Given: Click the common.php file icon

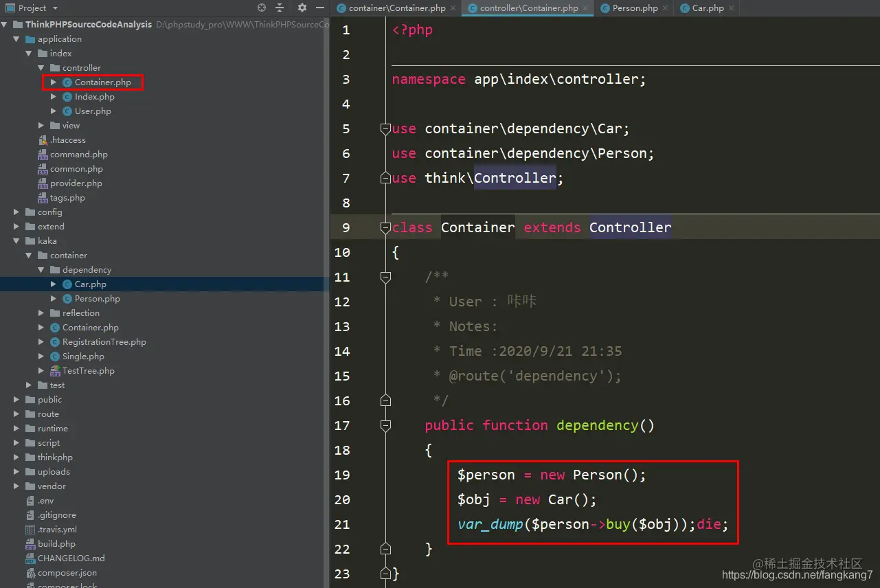Looking at the screenshot, I should point(43,169).
